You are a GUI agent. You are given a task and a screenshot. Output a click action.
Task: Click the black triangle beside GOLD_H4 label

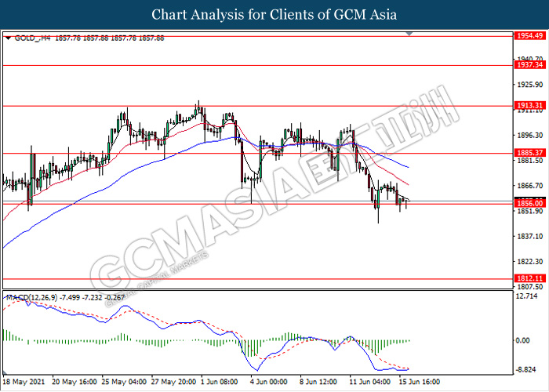(9, 38)
